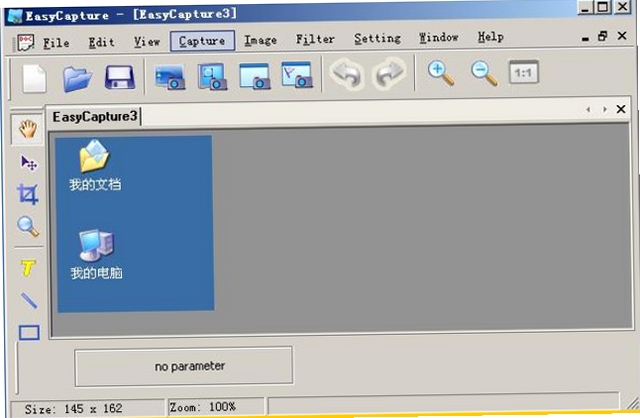The image size is (640, 418).
Task: Zoom out with minus magnifier
Action: tap(484, 73)
